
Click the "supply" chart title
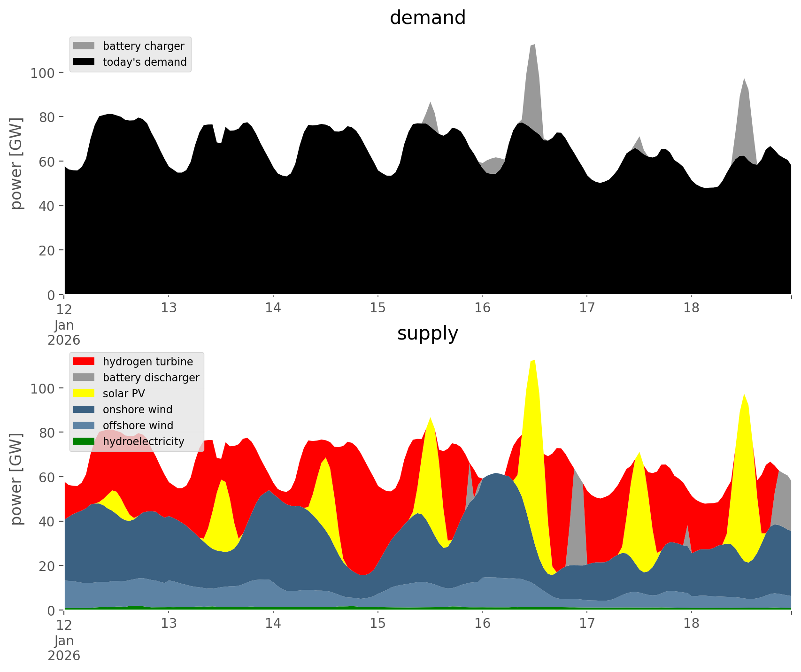click(x=427, y=333)
